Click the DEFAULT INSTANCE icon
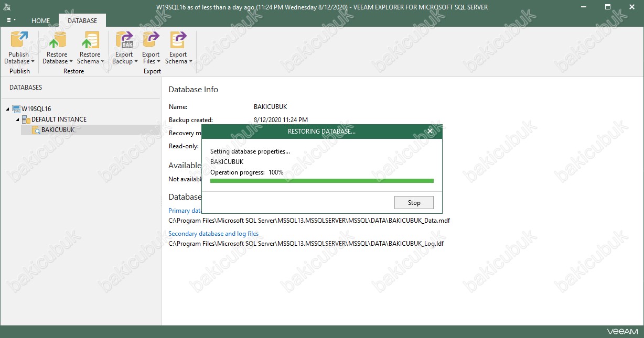 coord(26,119)
